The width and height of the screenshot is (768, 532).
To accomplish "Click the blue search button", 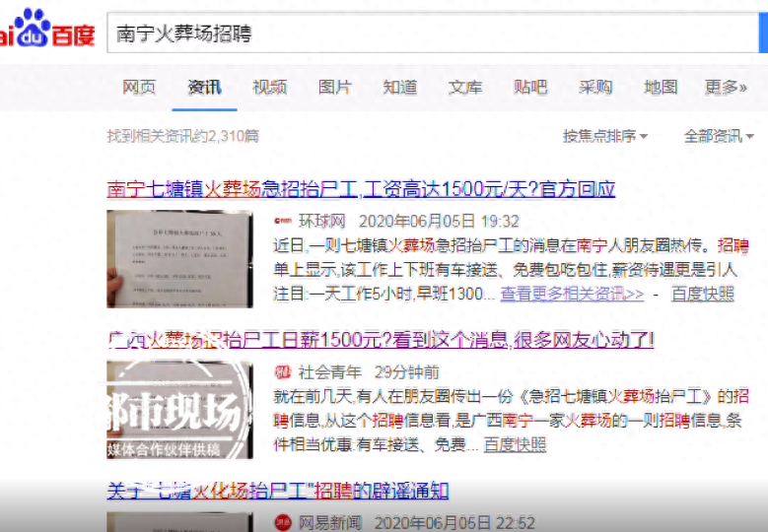I will [x=762, y=33].
